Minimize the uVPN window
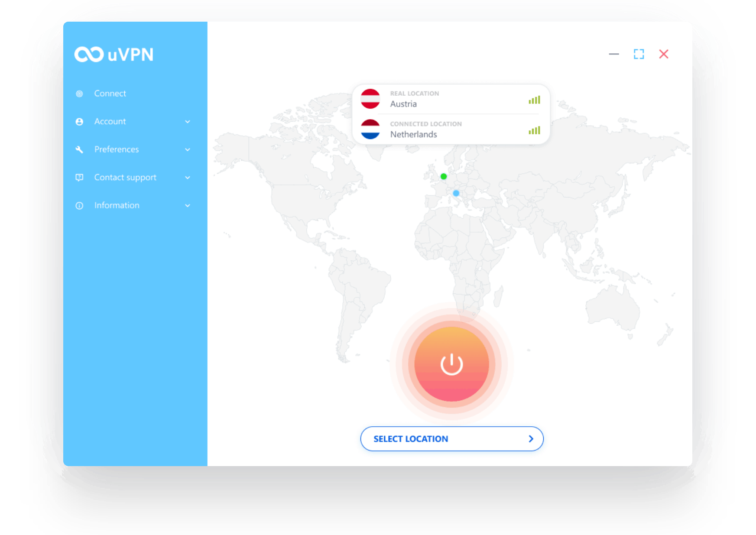 coord(614,54)
